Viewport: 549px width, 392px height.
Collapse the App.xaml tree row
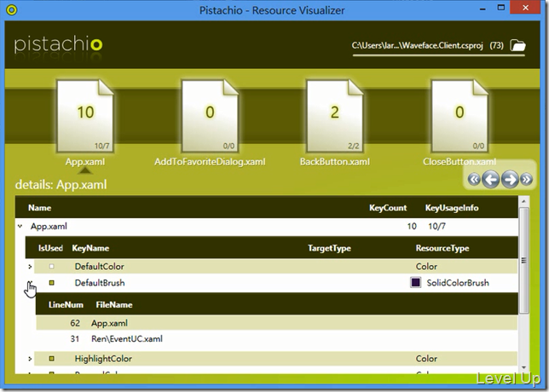point(20,227)
